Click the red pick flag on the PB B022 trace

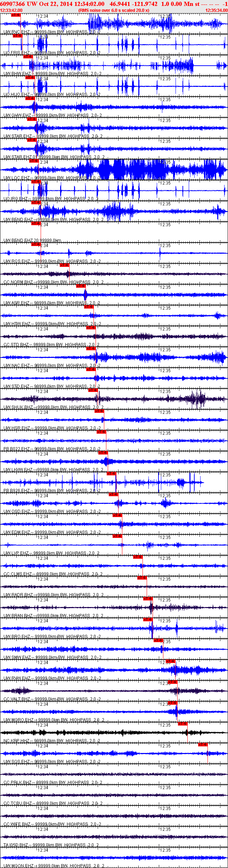[101, 432]
